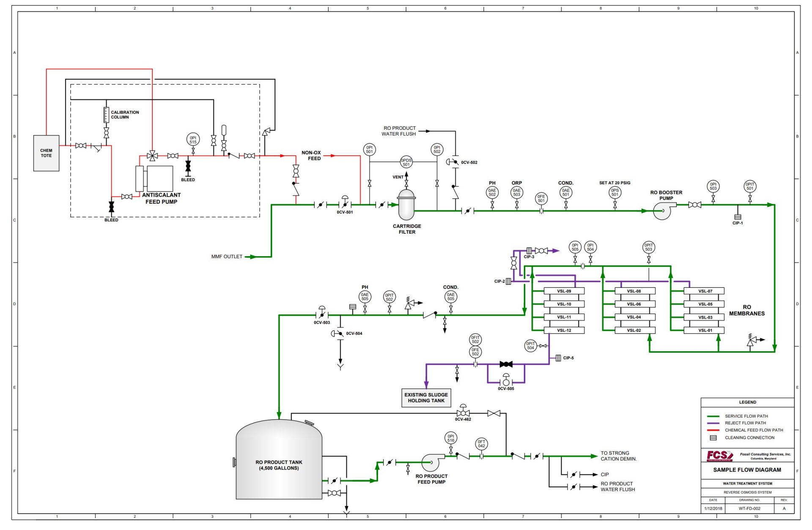Select the RO Product Feed Pump symbol

point(432,462)
